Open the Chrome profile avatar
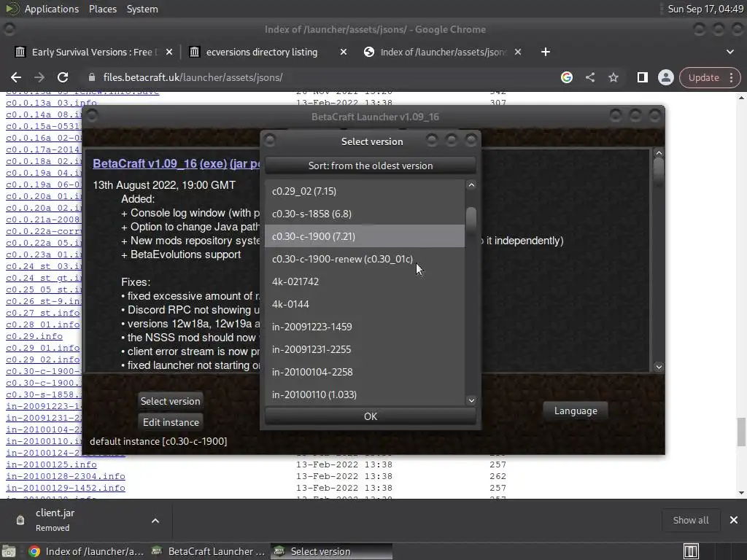Viewport: 747px width, 560px height. point(665,77)
